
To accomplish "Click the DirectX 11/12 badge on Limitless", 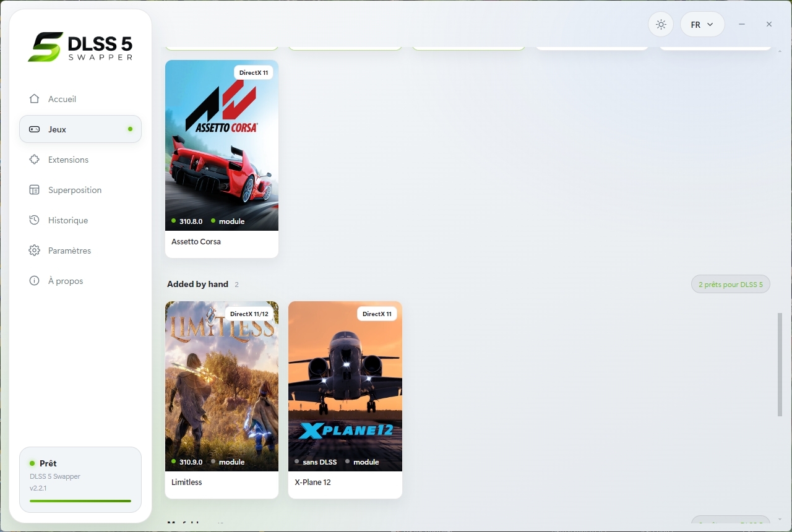I will (x=249, y=314).
